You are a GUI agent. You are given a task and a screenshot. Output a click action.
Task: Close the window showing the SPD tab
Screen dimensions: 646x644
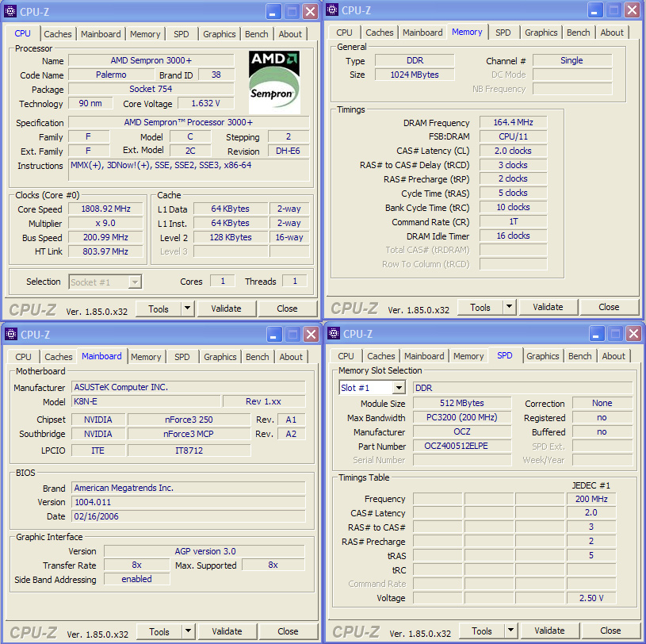coord(633,334)
